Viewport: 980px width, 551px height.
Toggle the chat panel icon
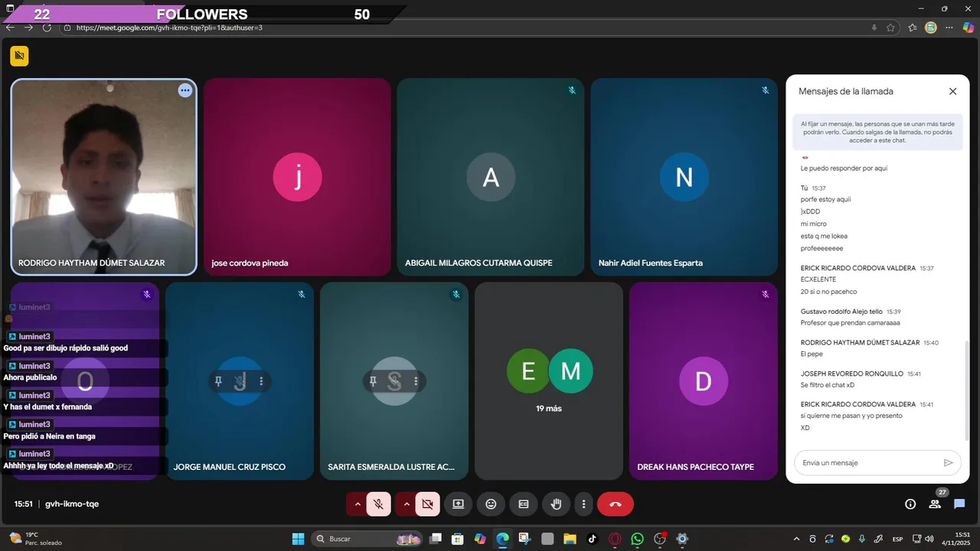coord(959,504)
